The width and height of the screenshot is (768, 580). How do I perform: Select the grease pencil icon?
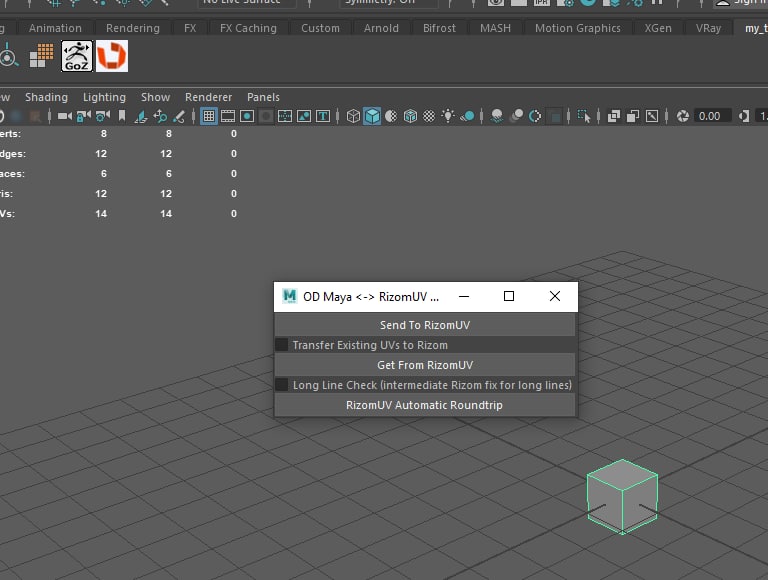[179, 116]
